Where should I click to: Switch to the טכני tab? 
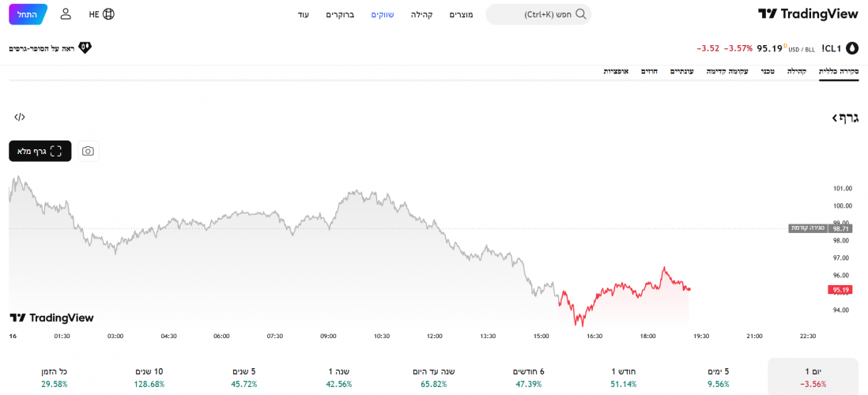[x=768, y=71]
